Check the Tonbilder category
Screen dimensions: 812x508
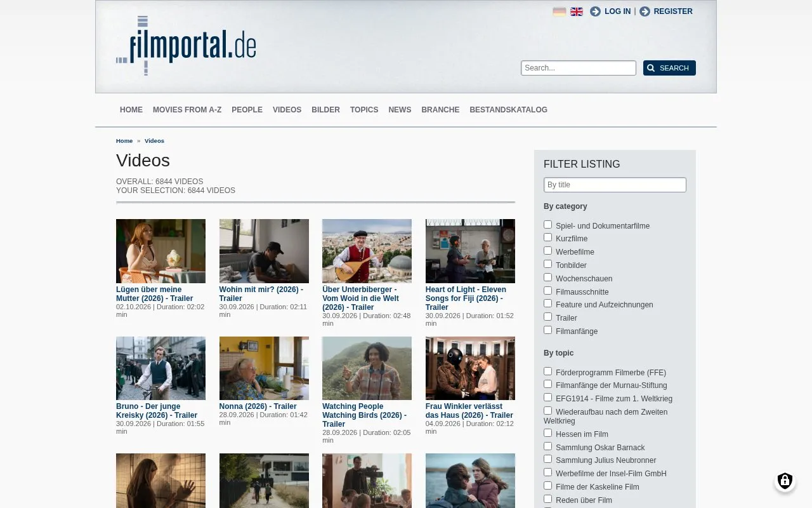coord(547,264)
